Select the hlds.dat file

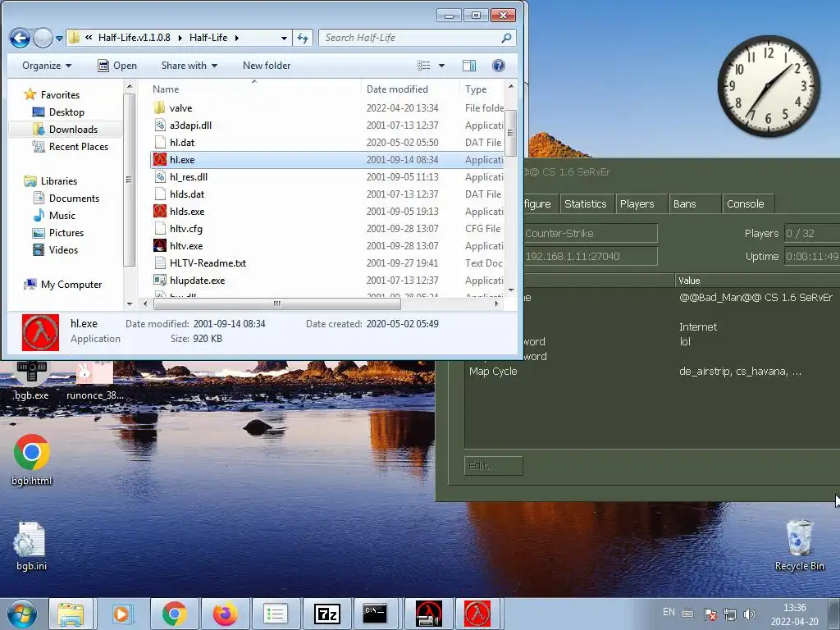(x=186, y=194)
